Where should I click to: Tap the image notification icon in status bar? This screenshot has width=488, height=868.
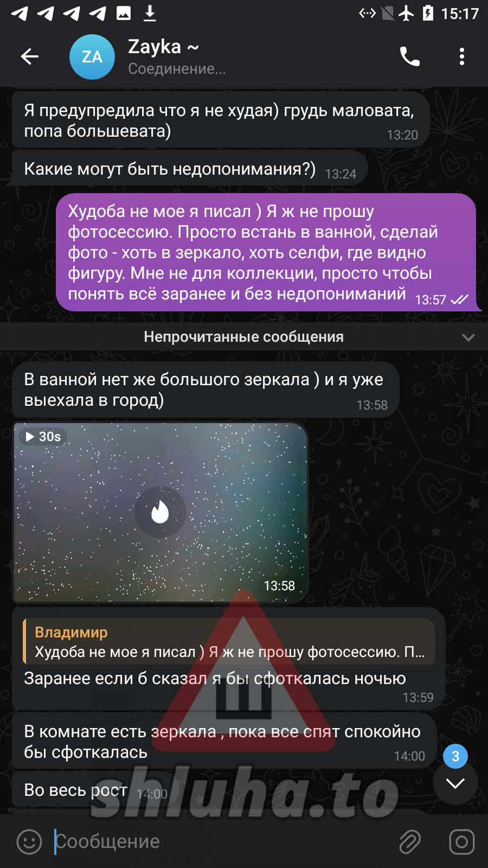(124, 13)
